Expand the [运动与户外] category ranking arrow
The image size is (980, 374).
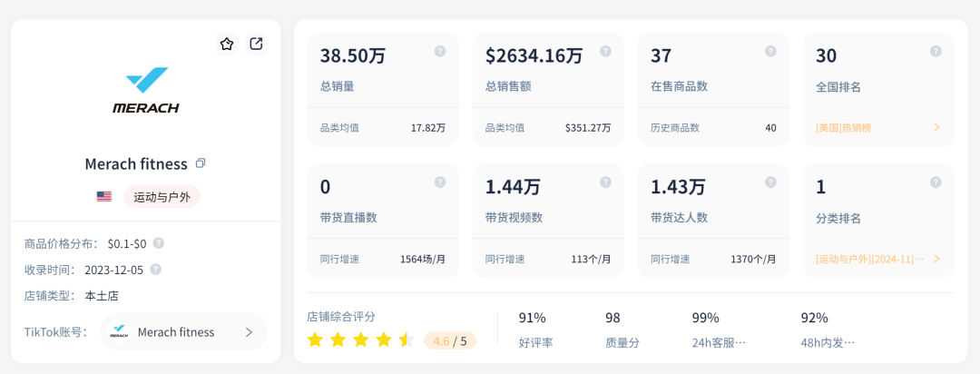tap(936, 259)
